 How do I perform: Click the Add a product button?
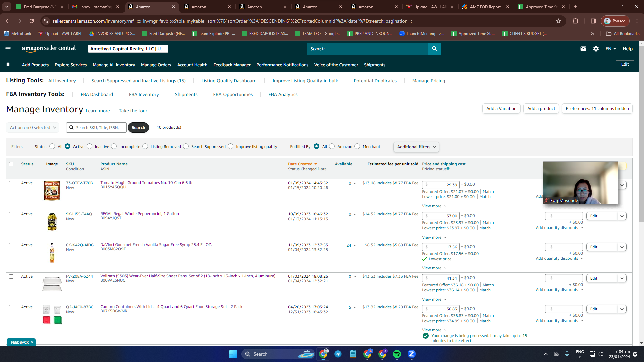541,109
